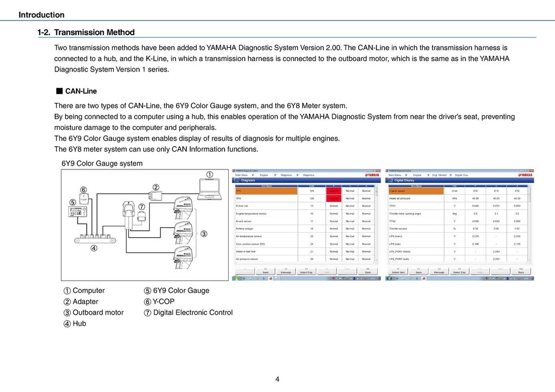Select the Engine breadcrumb in the Diagnosis window

tap(263, 175)
